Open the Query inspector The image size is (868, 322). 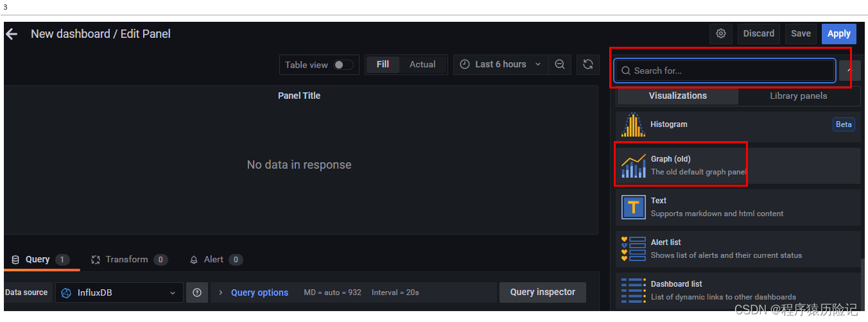[x=542, y=292]
